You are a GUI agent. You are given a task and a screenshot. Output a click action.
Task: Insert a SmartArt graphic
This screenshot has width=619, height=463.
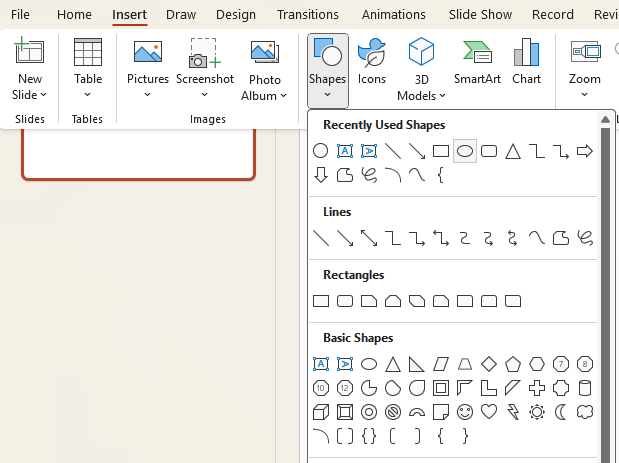477,63
